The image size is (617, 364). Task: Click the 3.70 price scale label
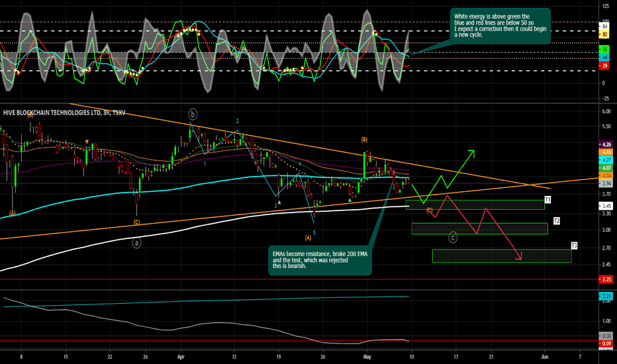[x=606, y=194]
